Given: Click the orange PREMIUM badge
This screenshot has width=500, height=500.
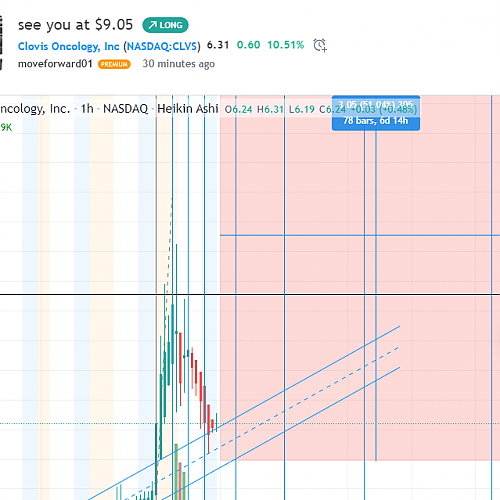Looking at the screenshot, I should (114, 64).
